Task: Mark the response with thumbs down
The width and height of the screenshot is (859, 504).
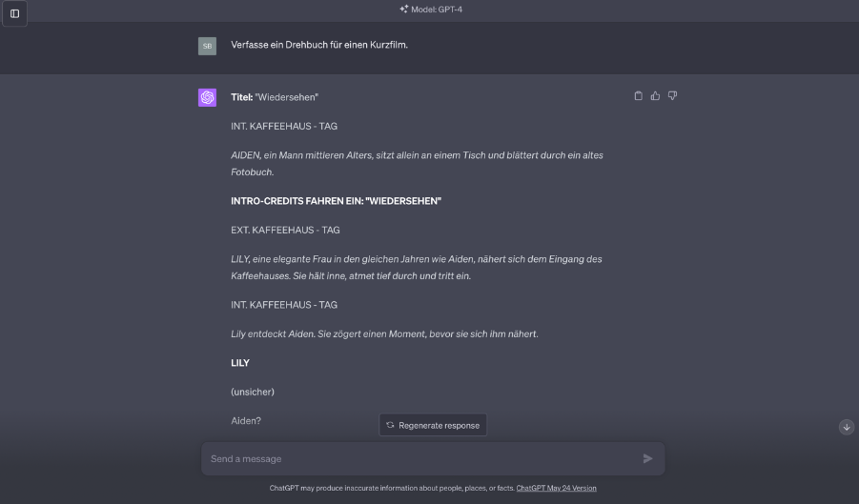Action: point(672,95)
